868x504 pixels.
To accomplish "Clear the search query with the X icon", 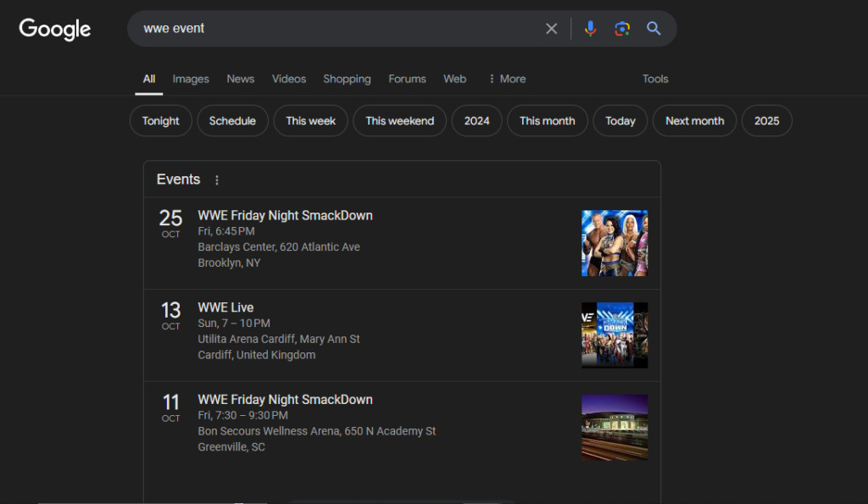I will coord(551,29).
